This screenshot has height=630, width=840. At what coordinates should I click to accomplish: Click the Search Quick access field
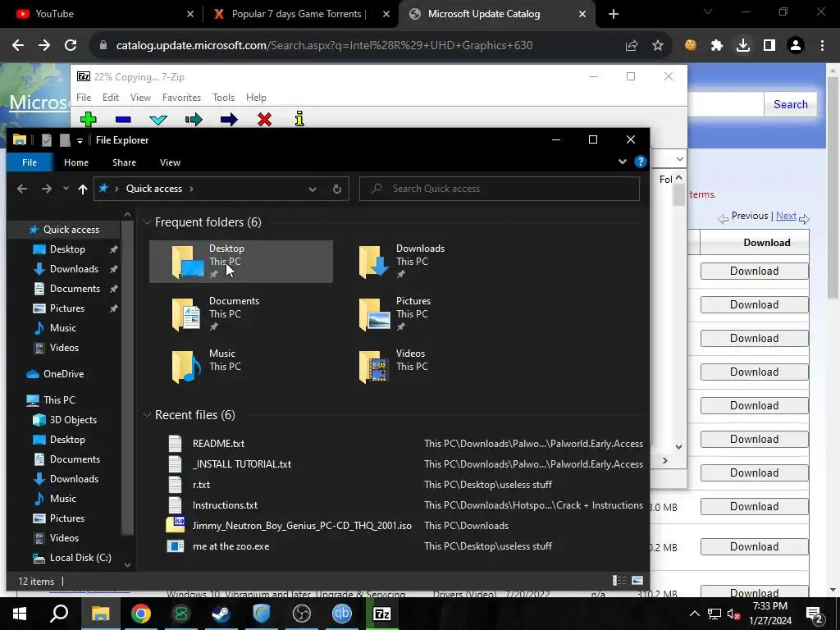pos(500,189)
